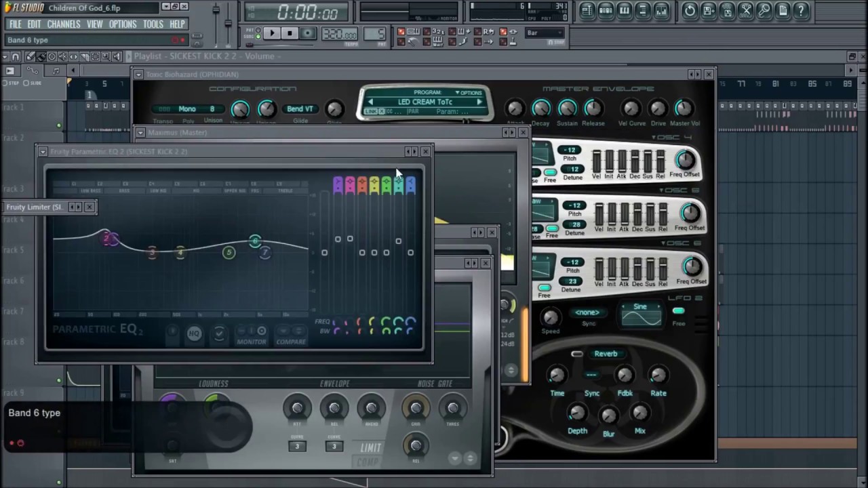Open the FILE menu
This screenshot has width=868, height=488.
[x=15, y=24]
